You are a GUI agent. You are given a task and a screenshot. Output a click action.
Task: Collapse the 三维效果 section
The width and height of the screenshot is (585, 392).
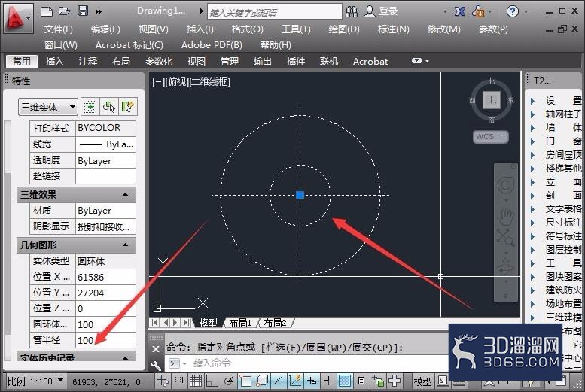[x=126, y=194]
